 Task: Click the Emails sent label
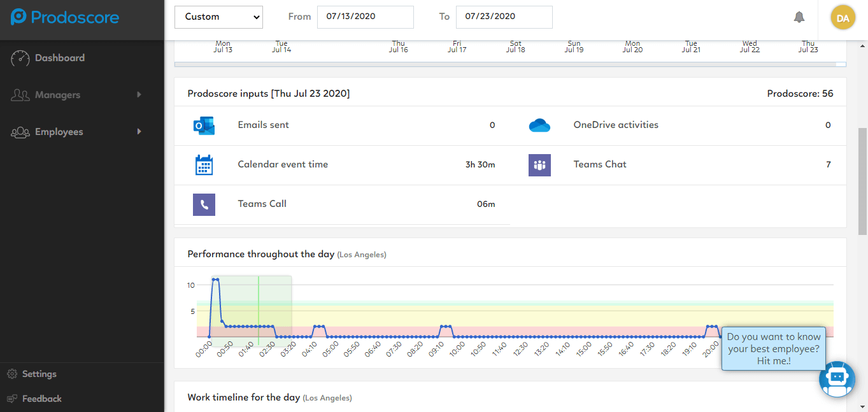pos(263,125)
